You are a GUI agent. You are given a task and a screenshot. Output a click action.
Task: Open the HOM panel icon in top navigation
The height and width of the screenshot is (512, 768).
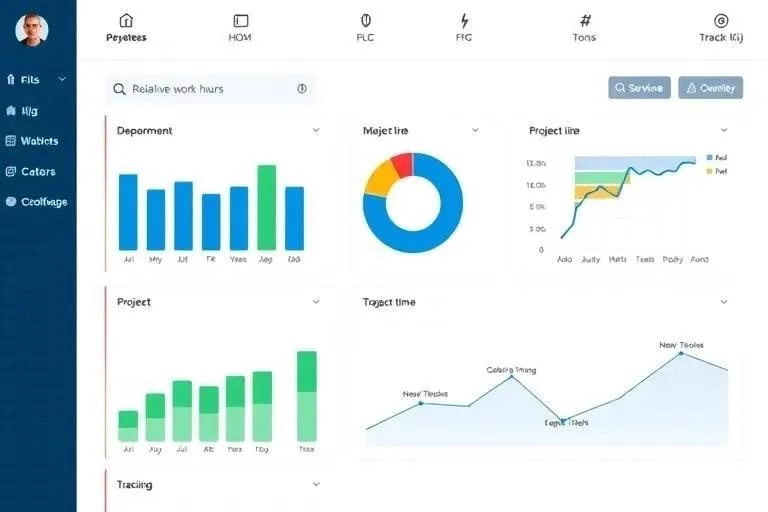(x=240, y=21)
